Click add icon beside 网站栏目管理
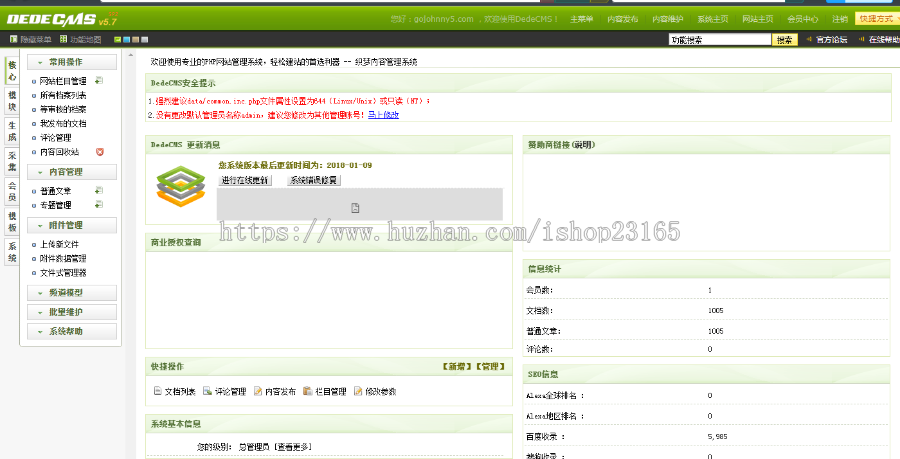The width and height of the screenshot is (900, 459). point(99,81)
